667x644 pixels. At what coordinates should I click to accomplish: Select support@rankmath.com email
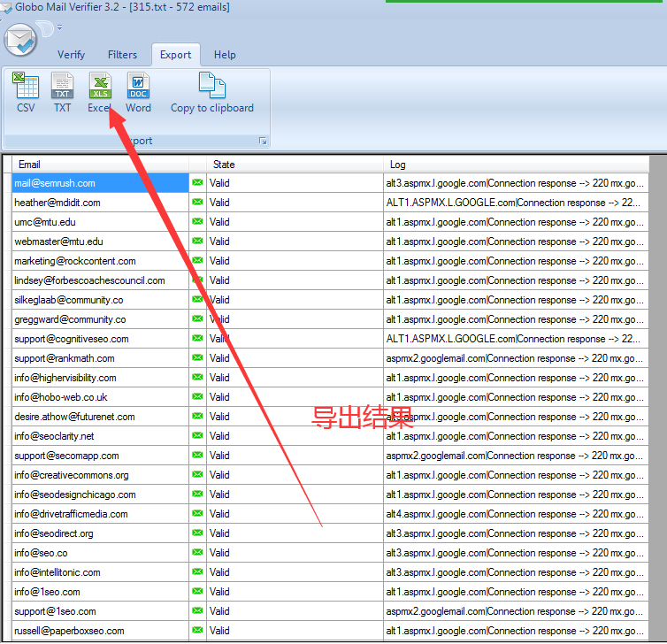pos(100,358)
